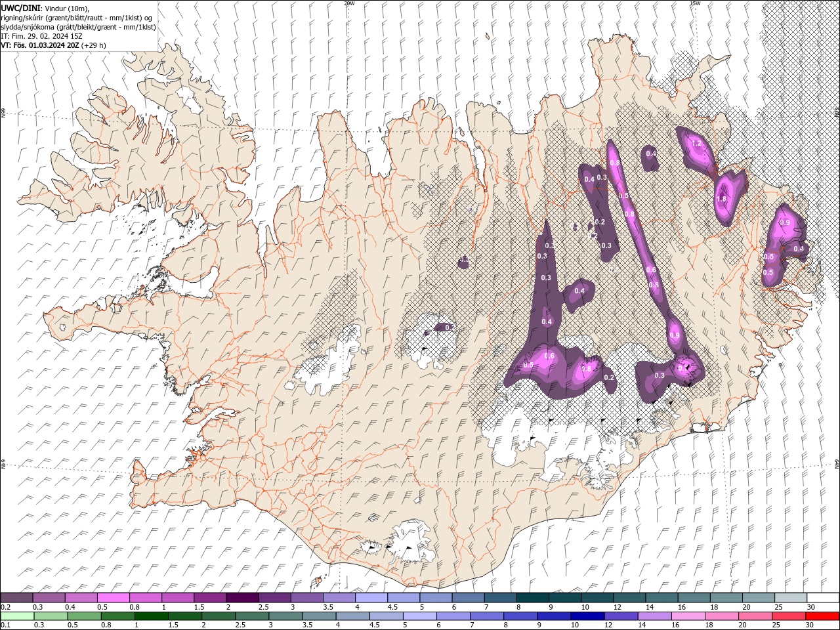Click the magenta 1 swatch in top legend row

click(177, 598)
